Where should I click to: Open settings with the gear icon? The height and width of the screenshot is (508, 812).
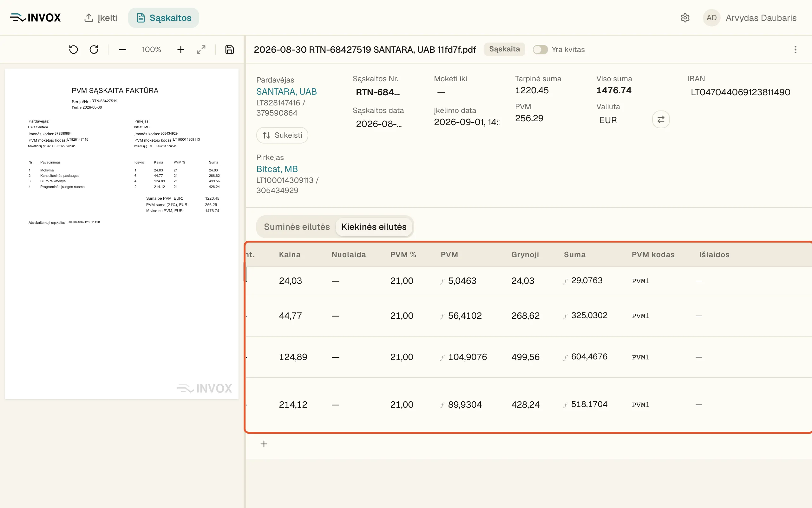pyautogui.click(x=685, y=18)
